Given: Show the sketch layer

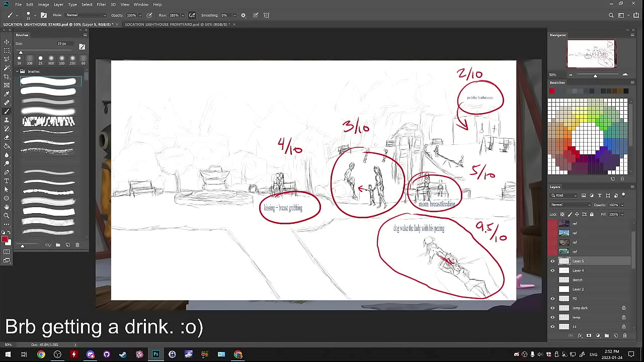Looking at the screenshot, I should click(x=552, y=280).
